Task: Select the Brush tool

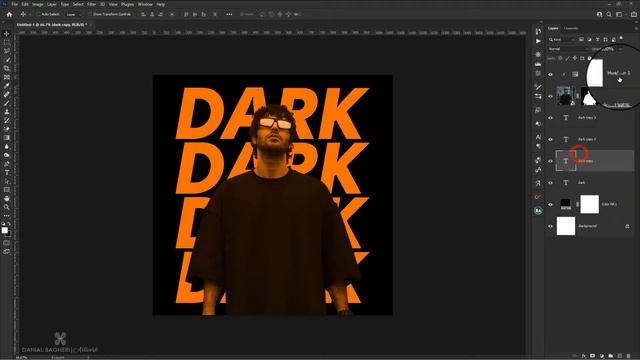Action: 7,103
